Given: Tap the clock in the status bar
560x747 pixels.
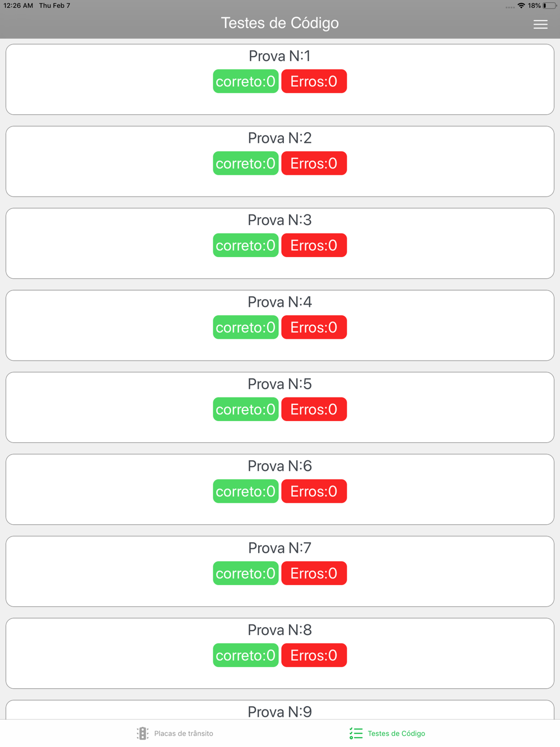Looking at the screenshot, I should 18,6.
